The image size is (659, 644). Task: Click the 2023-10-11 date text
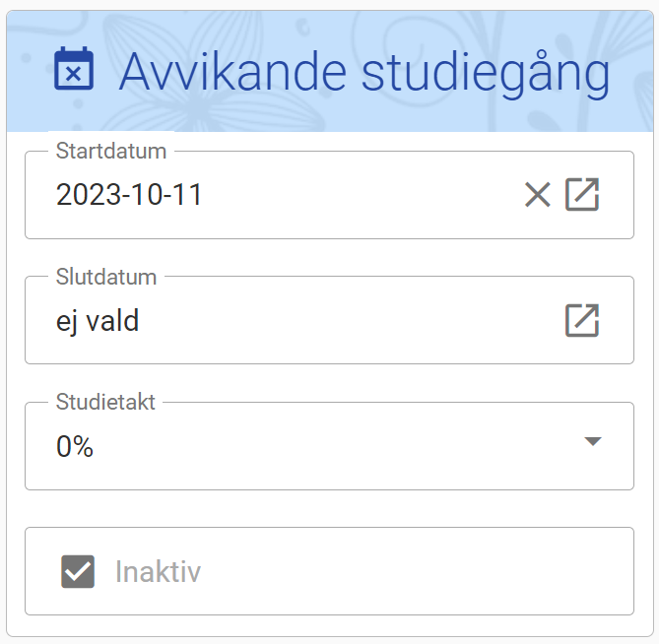[129, 195]
